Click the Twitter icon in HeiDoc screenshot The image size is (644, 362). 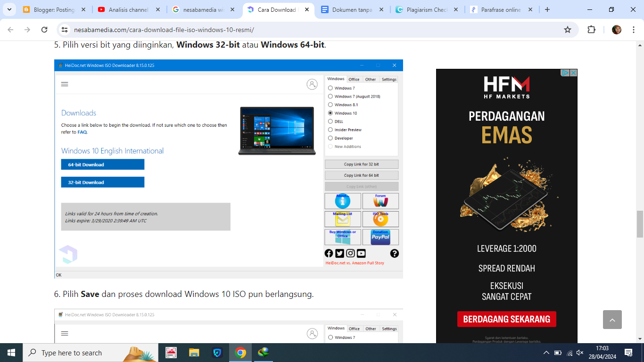339,253
